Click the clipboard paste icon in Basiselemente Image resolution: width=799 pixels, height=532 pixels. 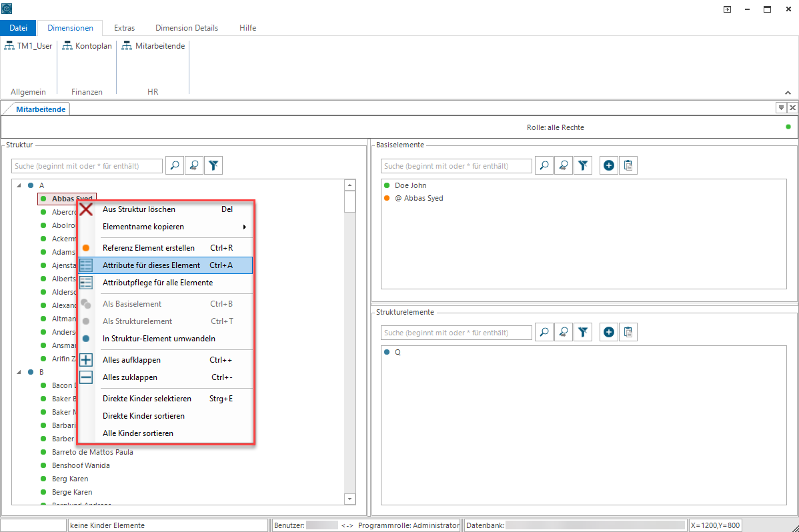[x=628, y=165]
